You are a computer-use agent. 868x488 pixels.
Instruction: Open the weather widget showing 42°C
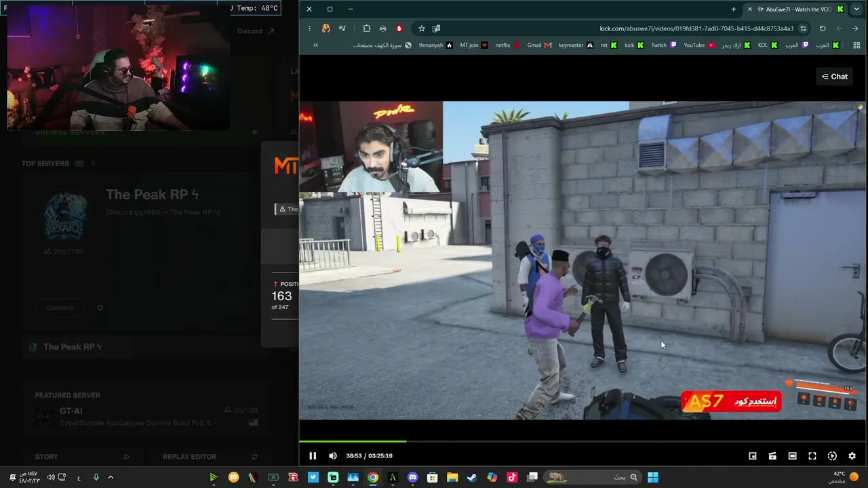point(845,477)
